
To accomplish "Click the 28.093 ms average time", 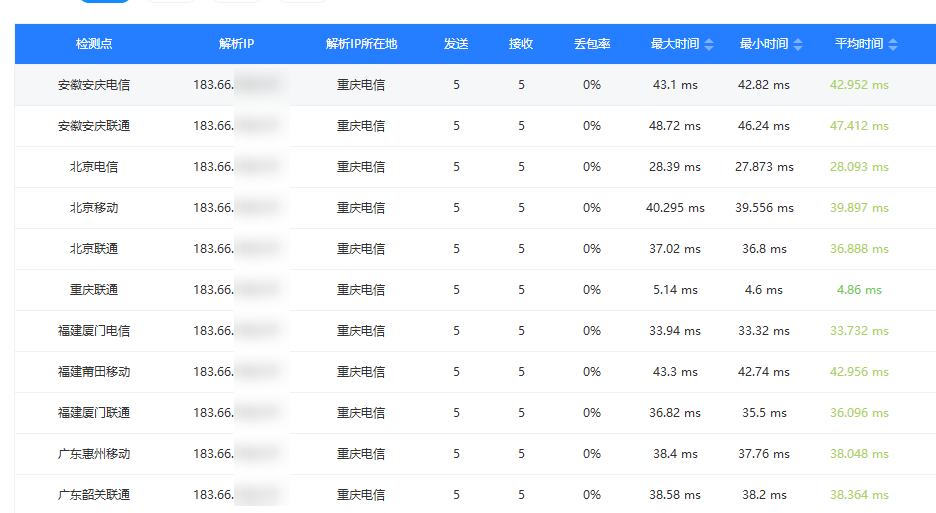I will click(859, 167).
